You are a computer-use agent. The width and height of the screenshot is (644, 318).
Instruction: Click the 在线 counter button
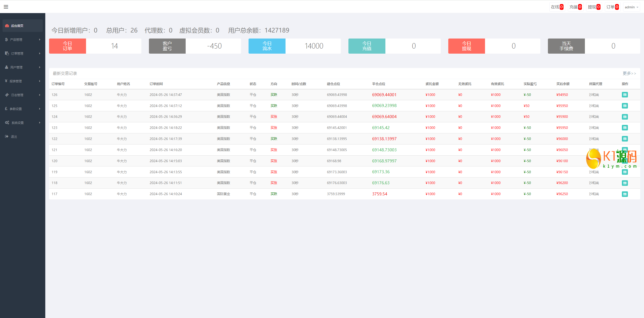(x=557, y=7)
